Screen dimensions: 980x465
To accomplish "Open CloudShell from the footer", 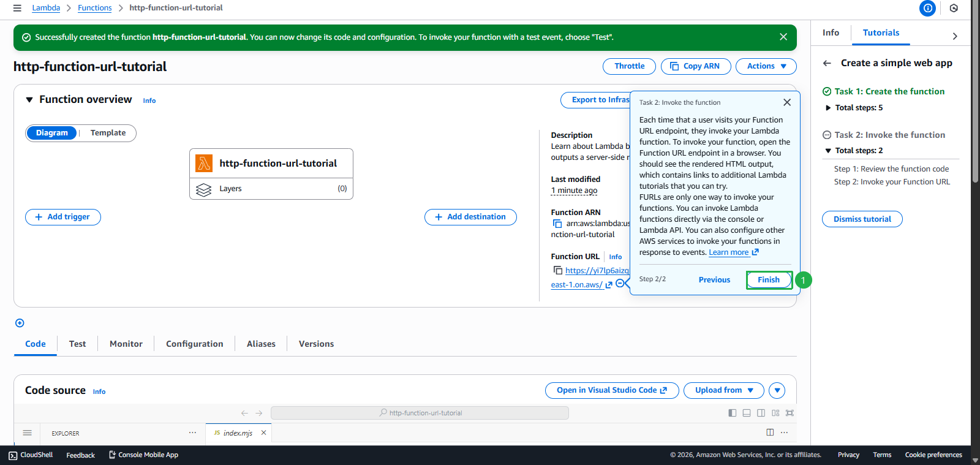I will [x=31, y=455].
